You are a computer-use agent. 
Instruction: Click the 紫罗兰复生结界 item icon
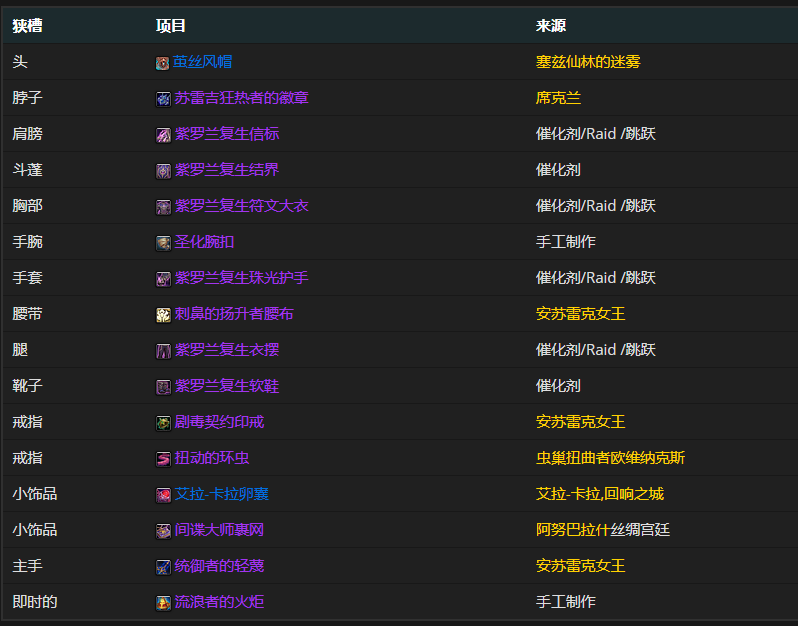pyautogui.click(x=163, y=171)
